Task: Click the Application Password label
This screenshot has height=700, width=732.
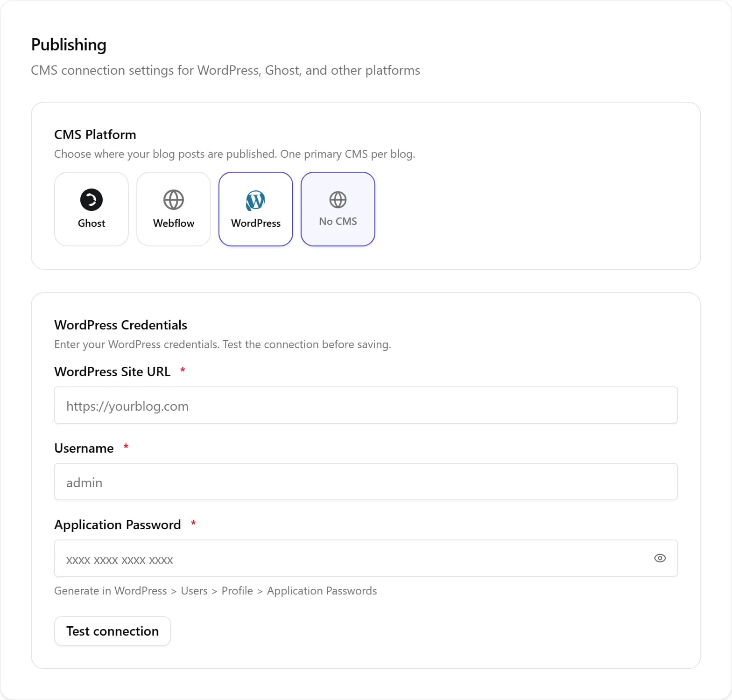Action: click(x=118, y=525)
